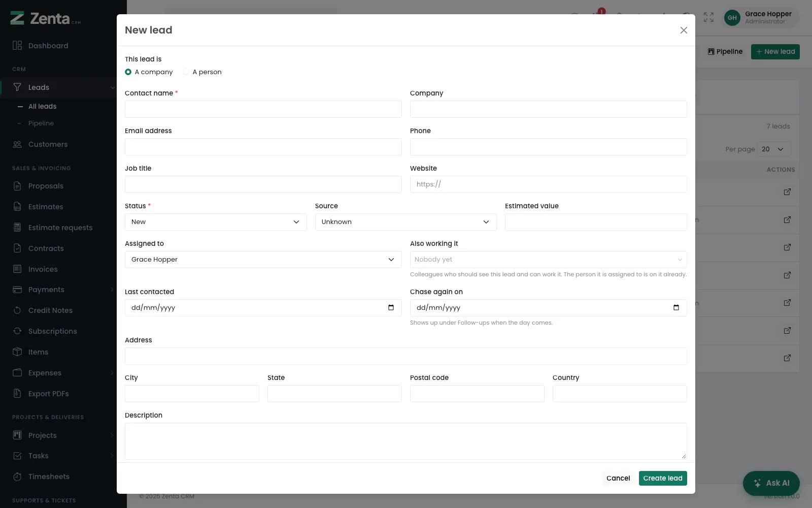Select the 'A person' radio option
Viewport: 812px width, 508px height.
click(x=186, y=72)
